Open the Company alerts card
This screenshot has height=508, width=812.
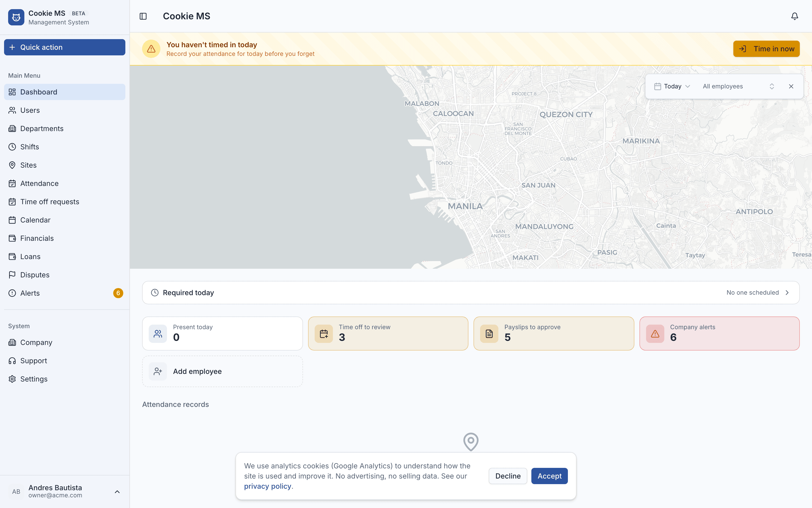[x=719, y=334]
